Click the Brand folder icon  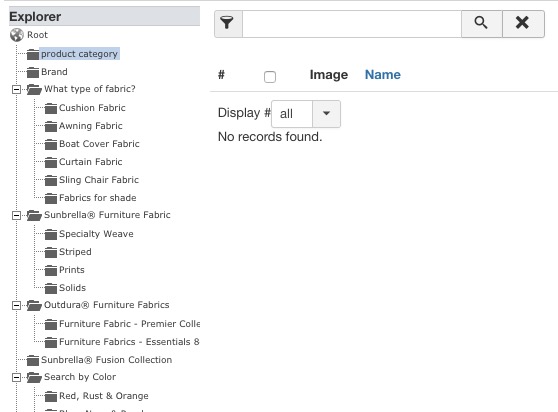33,72
